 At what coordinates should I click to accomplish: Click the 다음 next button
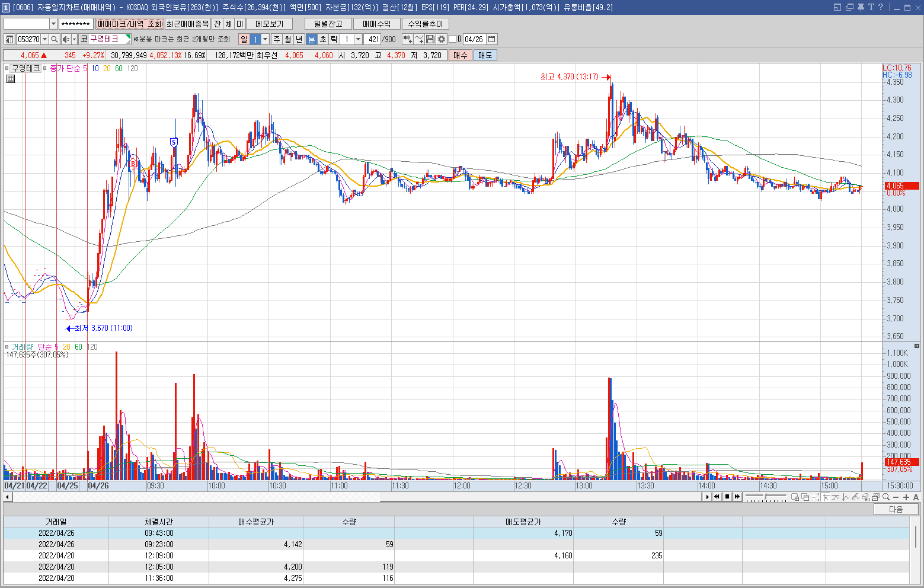[896, 509]
